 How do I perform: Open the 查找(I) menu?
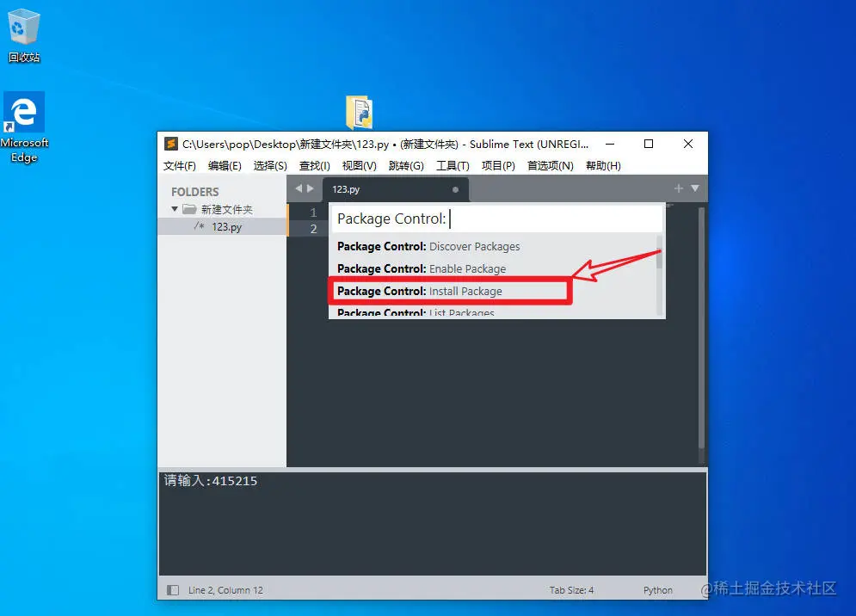[315, 165]
